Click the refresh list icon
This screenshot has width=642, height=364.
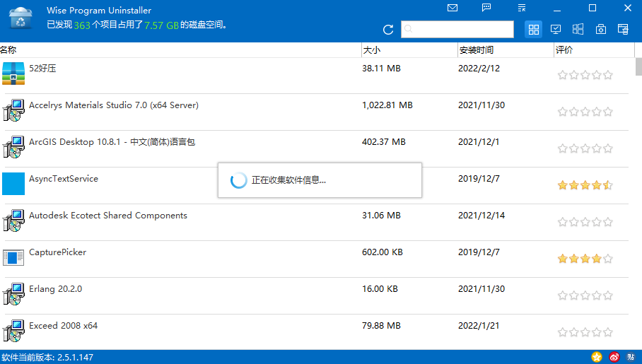point(388,30)
